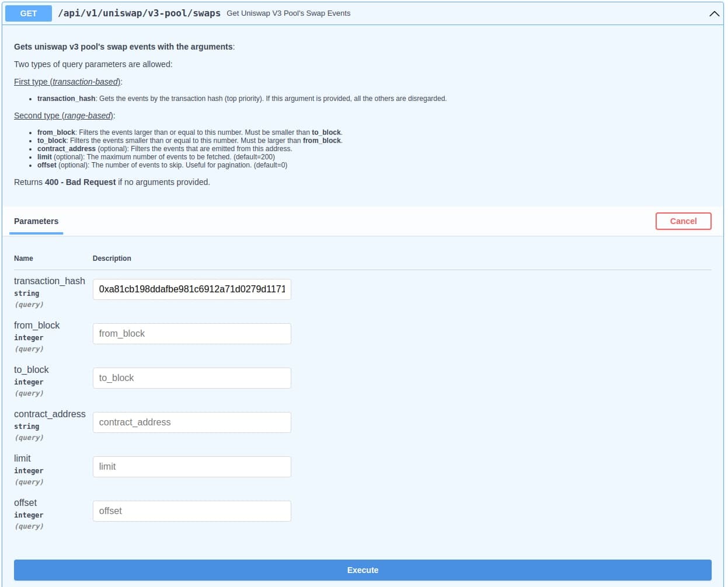Click the limit parameter name label

pyautogui.click(x=22, y=458)
